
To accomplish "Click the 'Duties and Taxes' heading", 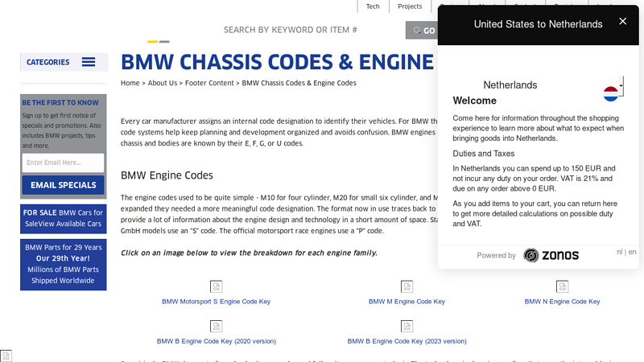I will [x=484, y=154].
